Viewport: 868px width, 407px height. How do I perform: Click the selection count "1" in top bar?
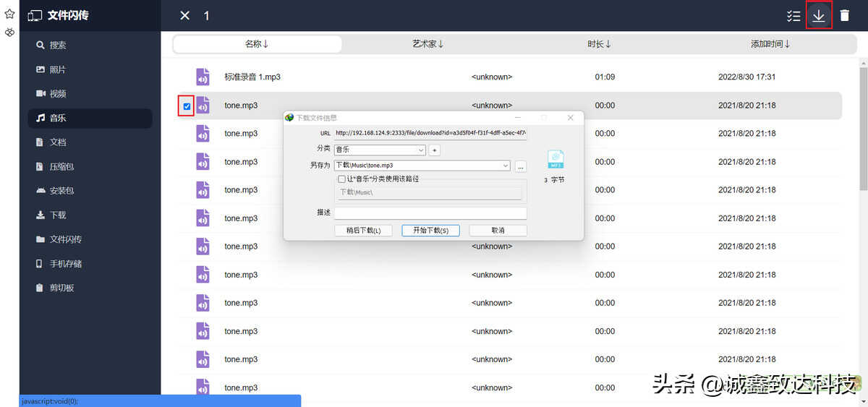pyautogui.click(x=206, y=15)
